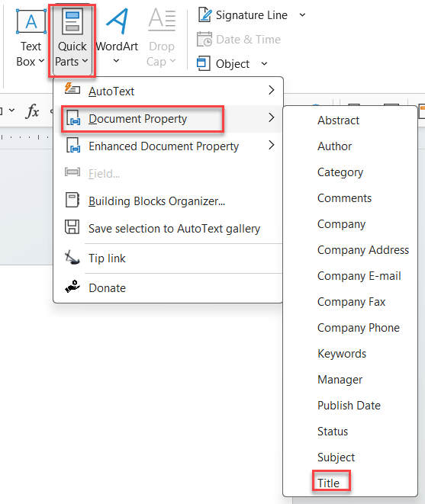Expand the Enhanced Document Property submenu arrow
Image resolution: width=425 pixels, height=504 pixels.
pos(271,145)
